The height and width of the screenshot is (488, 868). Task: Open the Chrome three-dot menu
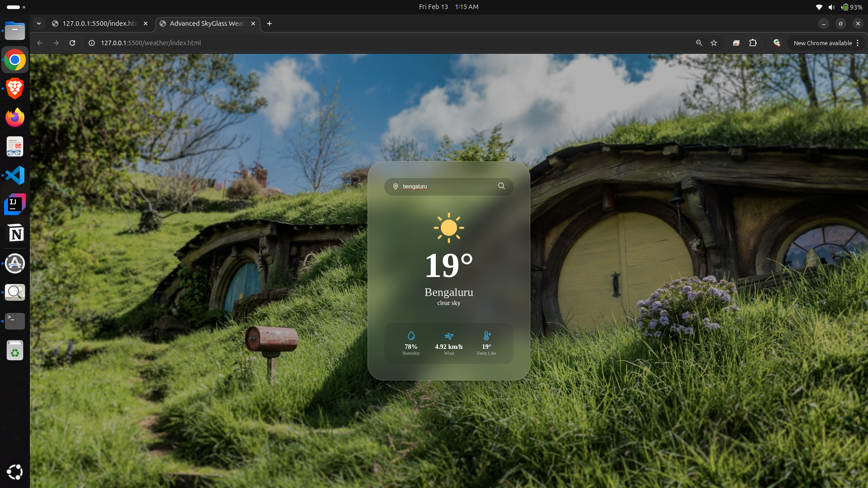857,43
